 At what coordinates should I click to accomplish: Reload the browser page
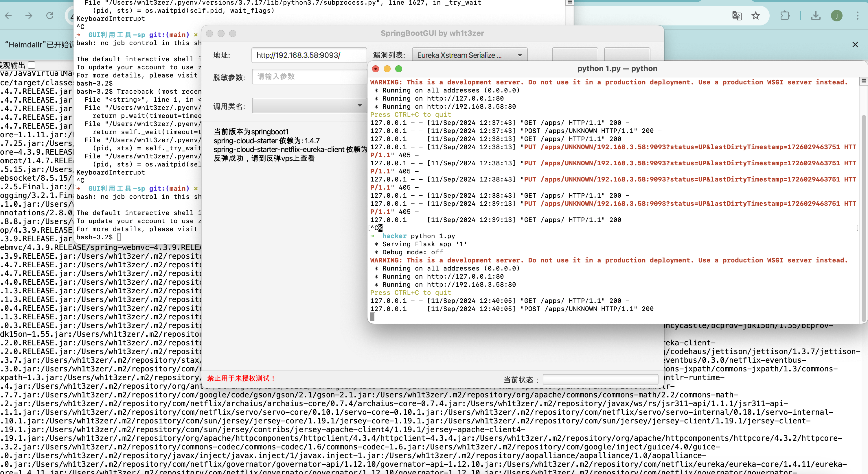(50, 16)
